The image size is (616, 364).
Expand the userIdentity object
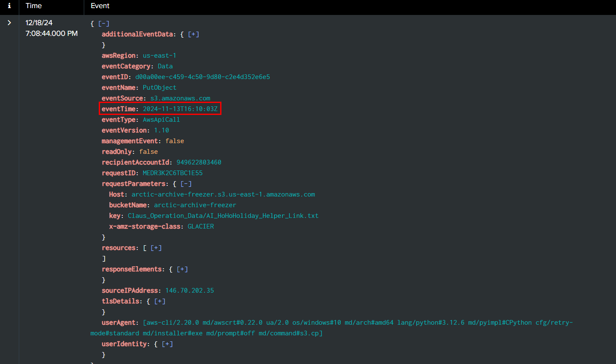tap(167, 344)
